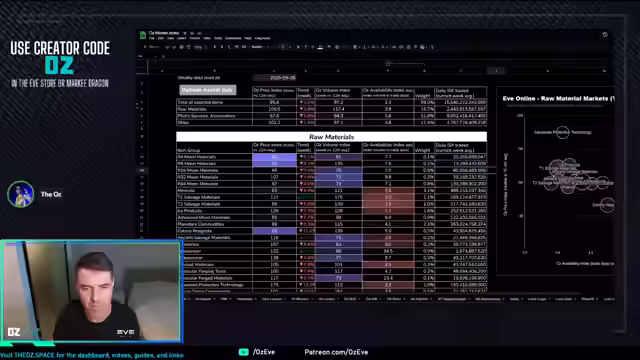Open the File menu

pos(151,38)
